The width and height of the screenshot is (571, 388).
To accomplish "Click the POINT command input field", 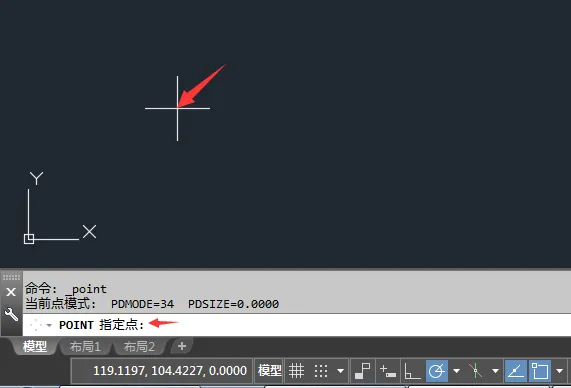I will click(x=297, y=325).
